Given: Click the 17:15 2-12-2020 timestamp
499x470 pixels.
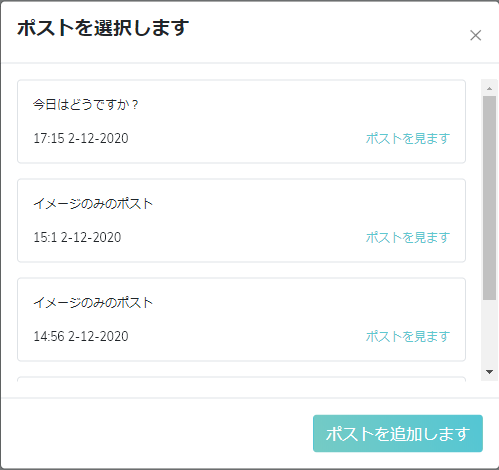Looking at the screenshot, I should [81, 138].
